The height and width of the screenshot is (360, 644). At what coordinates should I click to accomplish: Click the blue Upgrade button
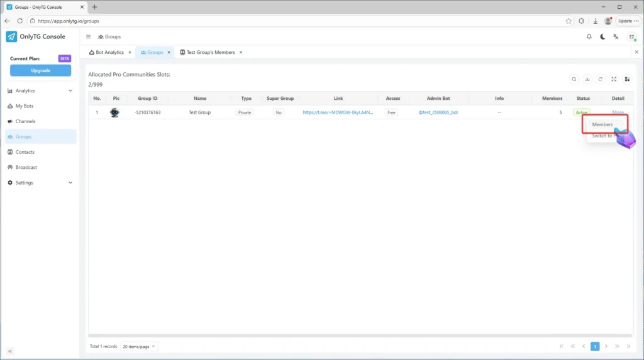click(x=40, y=70)
